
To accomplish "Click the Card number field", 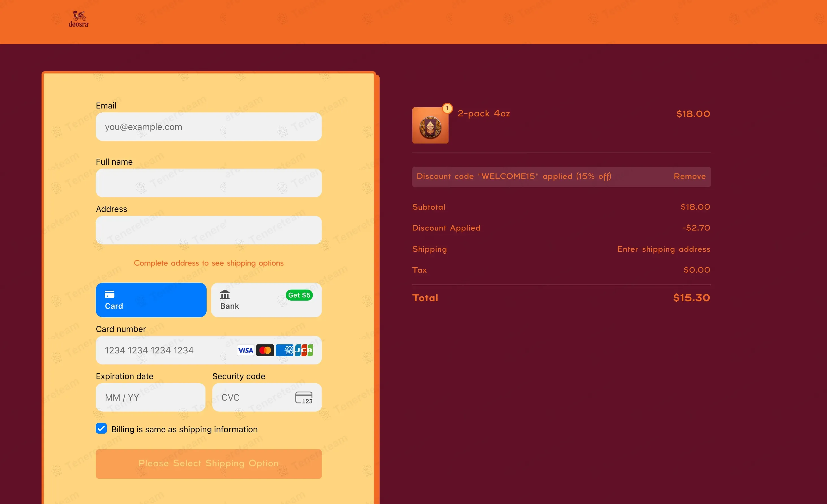I will point(209,350).
